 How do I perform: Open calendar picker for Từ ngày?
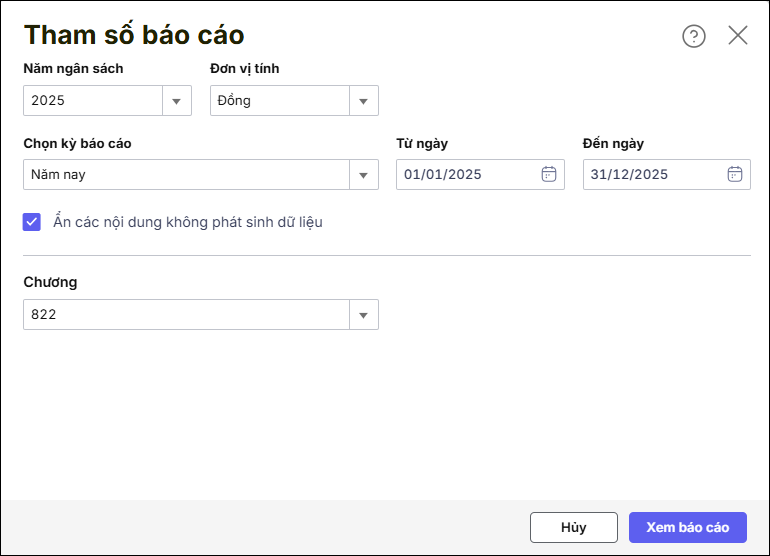click(x=549, y=174)
